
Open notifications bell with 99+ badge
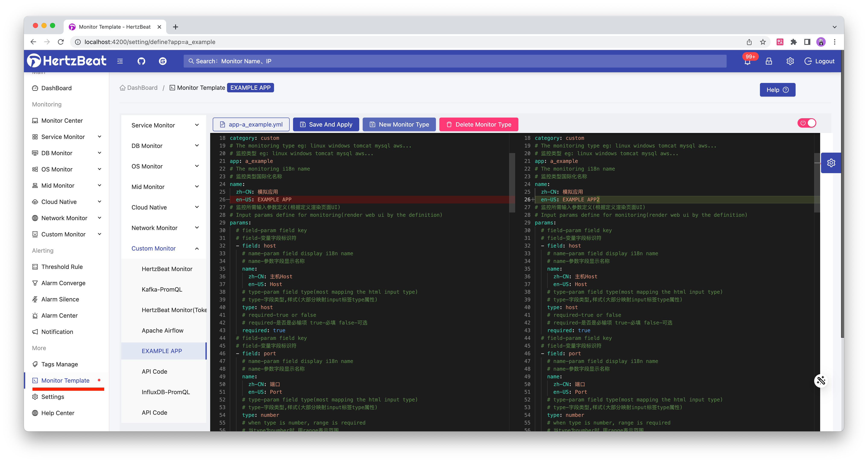click(747, 61)
